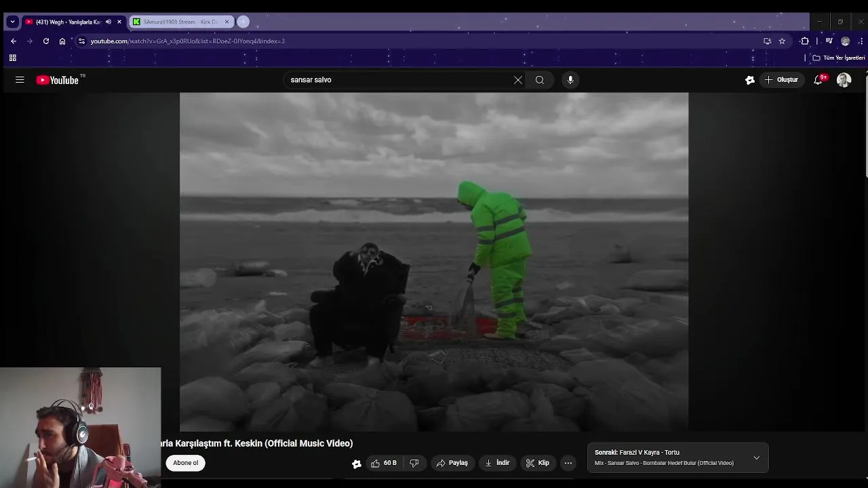Click the video title Karşılaştım ft. Keskin
The image size is (868, 488).
click(x=257, y=443)
